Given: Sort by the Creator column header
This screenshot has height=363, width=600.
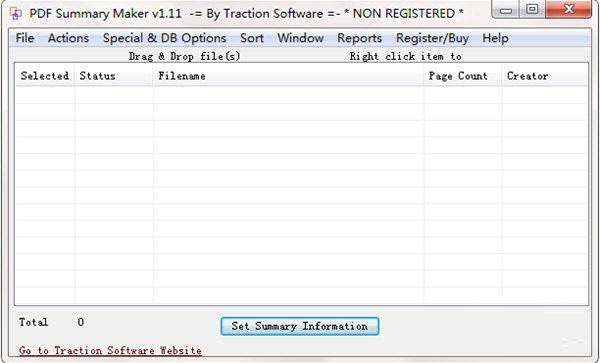Looking at the screenshot, I should pyautogui.click(x=544, y=76).
